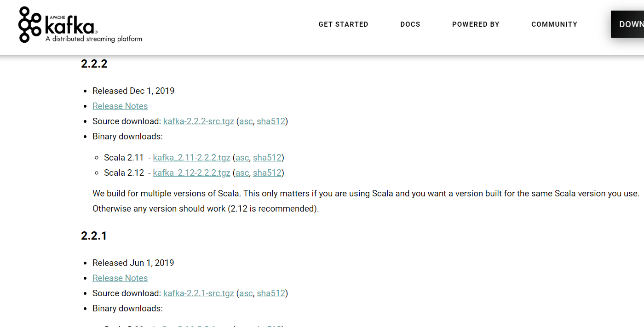The height and width of the screenshot is (327, 644).
Task: Click the 'Scala 2.12' label under 2.2.2
Action: (x=124, y=173)
